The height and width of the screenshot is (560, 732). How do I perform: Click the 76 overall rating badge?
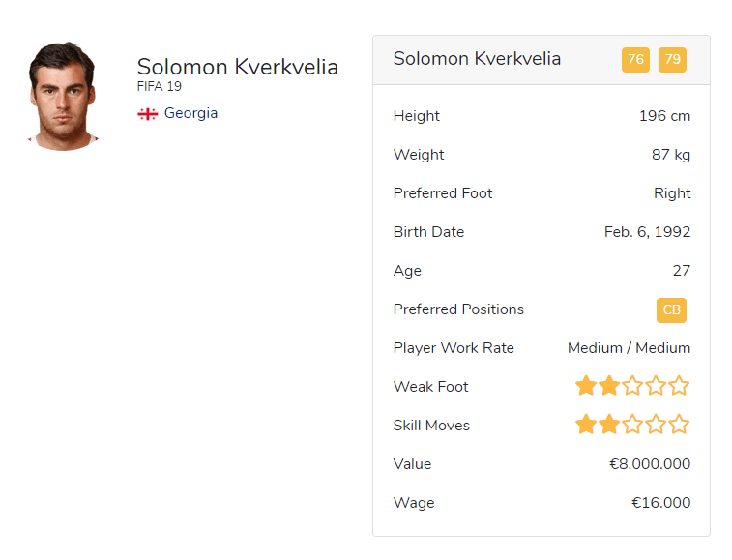pyautogui.click(x=635, y=60)
